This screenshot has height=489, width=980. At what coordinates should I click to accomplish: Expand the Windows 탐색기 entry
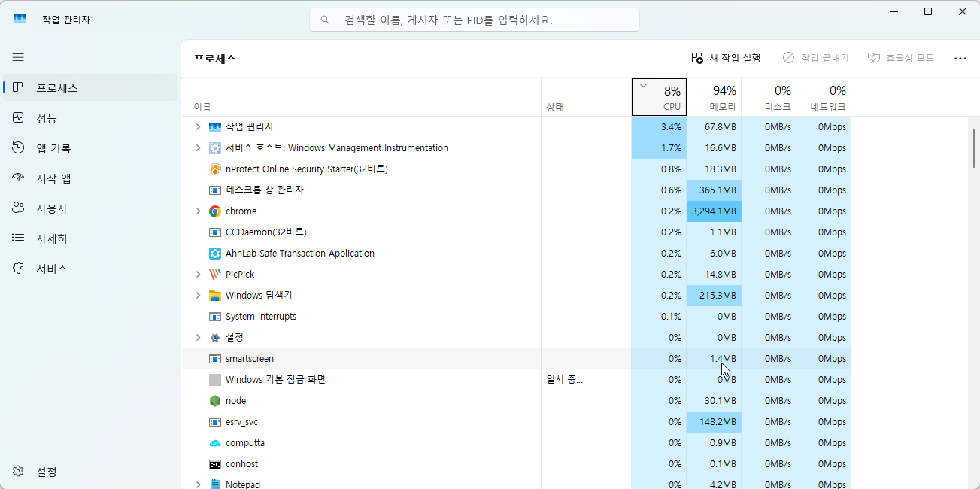197,295
